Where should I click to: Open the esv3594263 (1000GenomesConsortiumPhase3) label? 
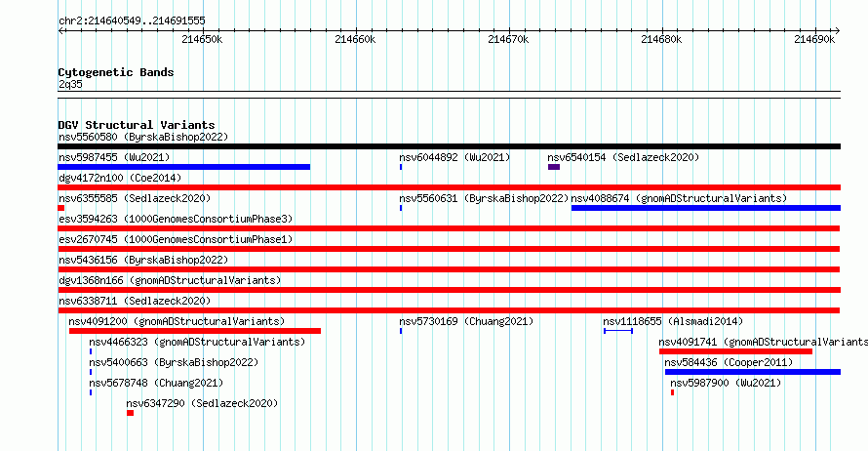176,219
